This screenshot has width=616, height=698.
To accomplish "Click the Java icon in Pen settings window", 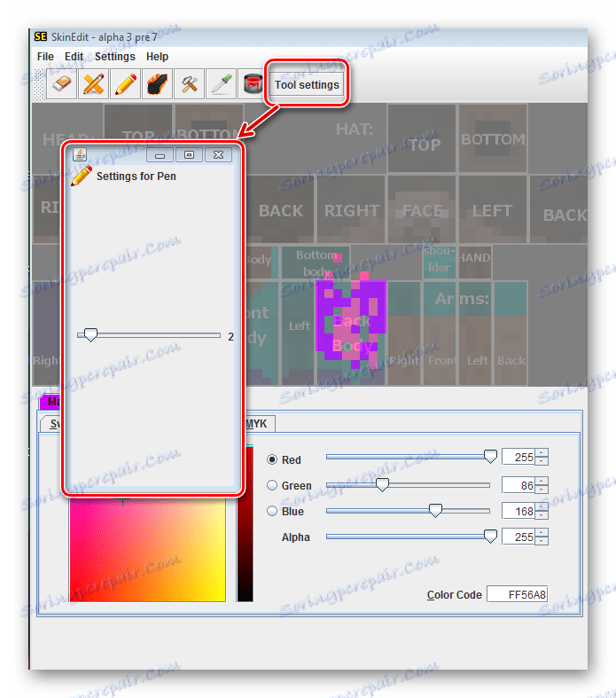I will click(x=80, y=154).
